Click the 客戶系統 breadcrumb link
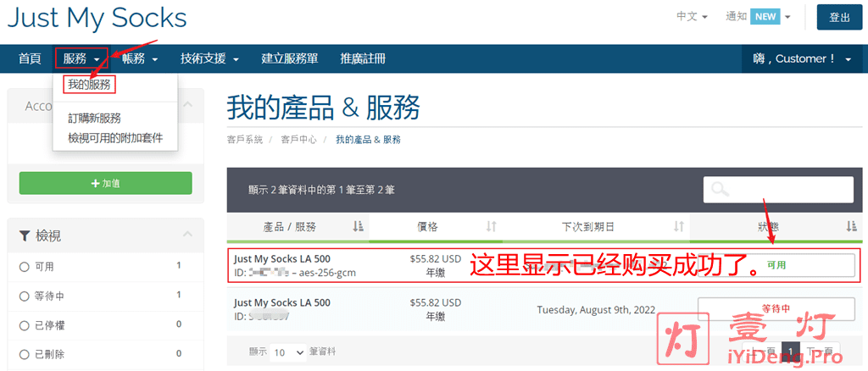This screenshot has height=371, width=868. click(x=245, y=140)
